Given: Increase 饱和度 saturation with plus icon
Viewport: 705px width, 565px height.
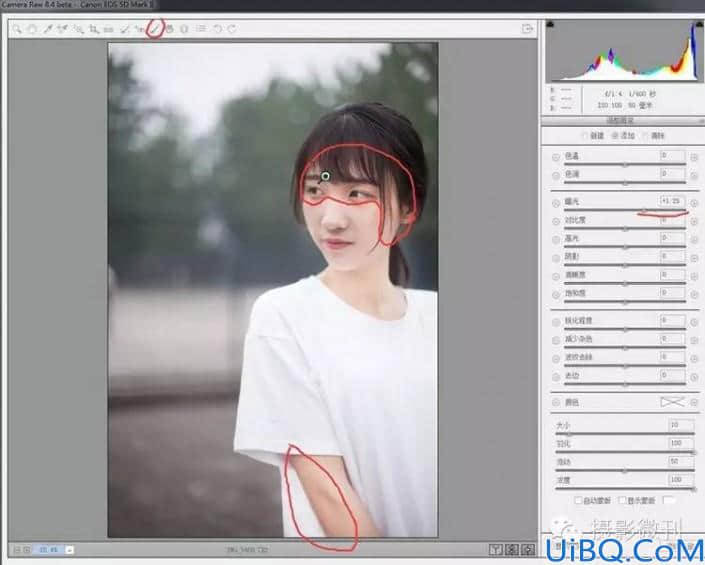Looking at the screenshot, I should (x=694, y=295).
